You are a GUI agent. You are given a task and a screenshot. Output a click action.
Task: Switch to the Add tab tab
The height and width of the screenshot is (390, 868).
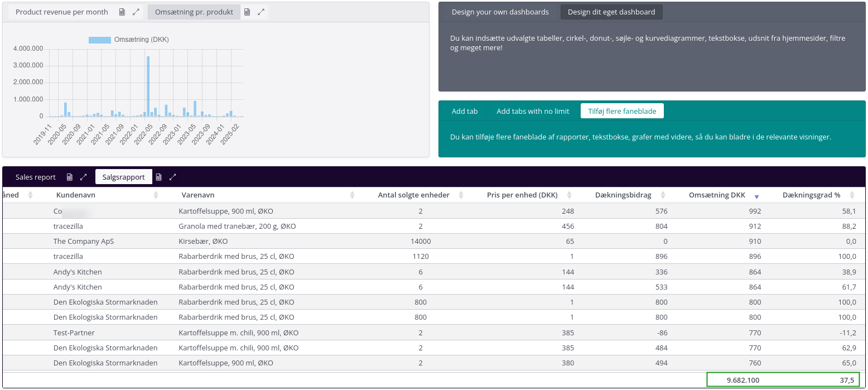465,111
